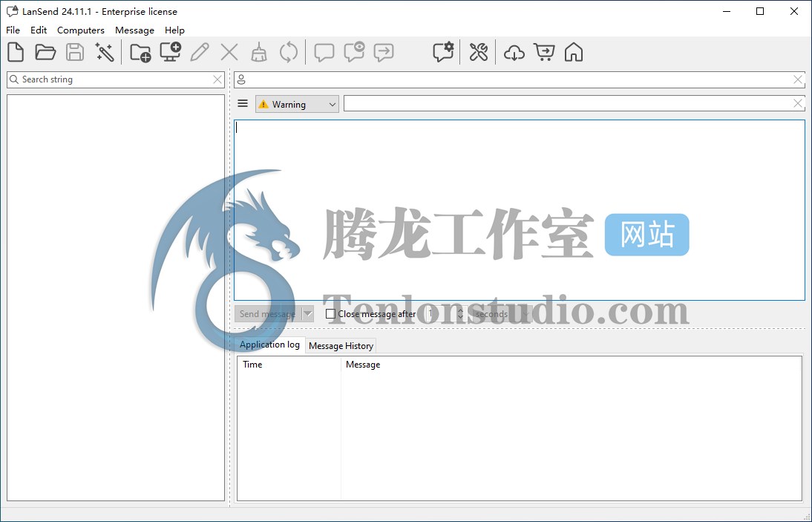Expand the Warning message type dropdown
The image size is (812, 522).
(332, 105)
